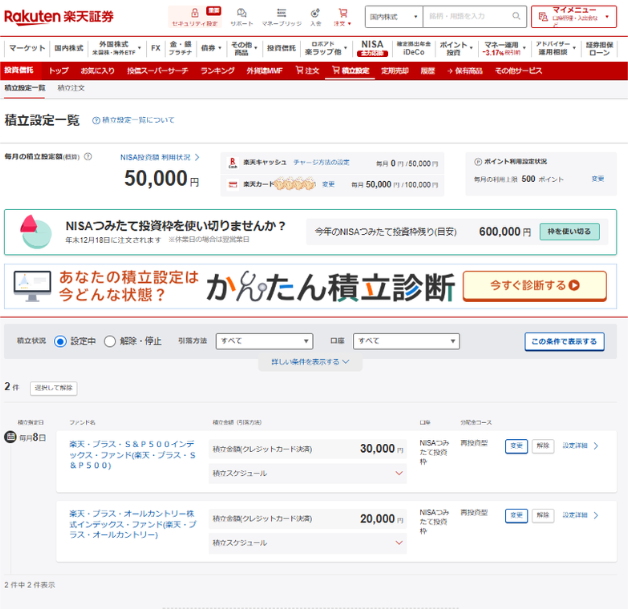Click arrow after 設定詳細 for オールカントリー fund
This screenshot has width=628, height=609.
point(596,515)
